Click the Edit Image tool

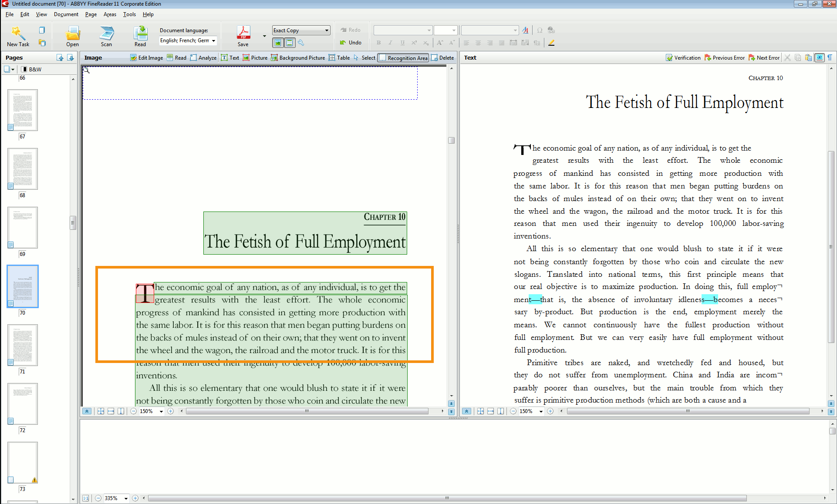[x=146, y=57]
